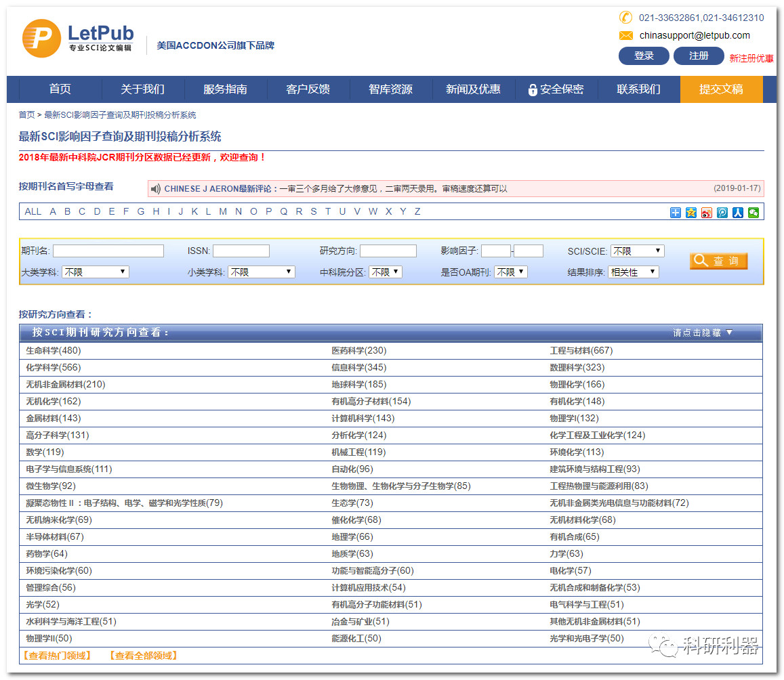
Task: Click the speaker icon beside latest comment
Action: tap(156, 189)
